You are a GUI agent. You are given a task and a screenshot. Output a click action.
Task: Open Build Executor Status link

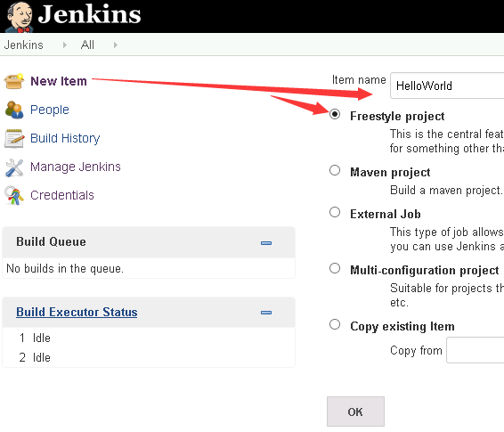click(x=77, y=312)
